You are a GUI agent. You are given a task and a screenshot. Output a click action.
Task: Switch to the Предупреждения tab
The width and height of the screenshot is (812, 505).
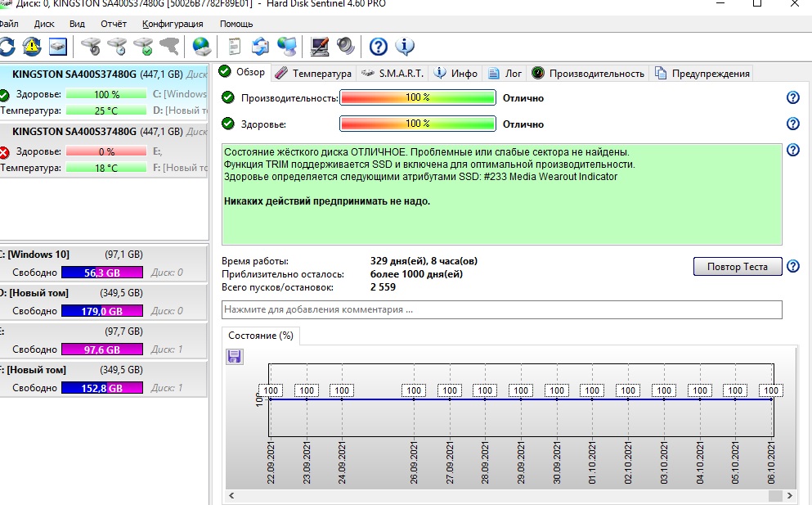pyautogui.click(x=702, y=73)
